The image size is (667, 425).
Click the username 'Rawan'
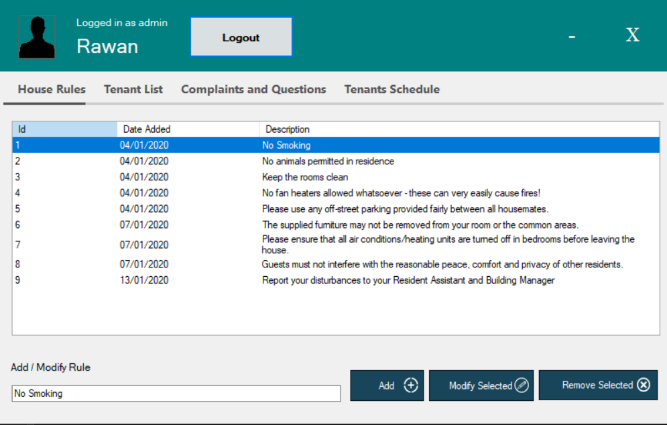pos(107,46)
